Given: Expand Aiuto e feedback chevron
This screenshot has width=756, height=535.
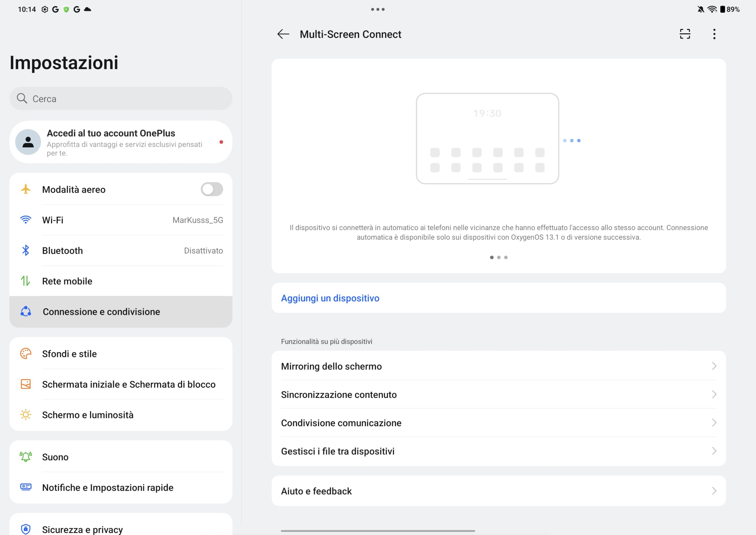Looking at the screenshot, I should click(714, 491).
